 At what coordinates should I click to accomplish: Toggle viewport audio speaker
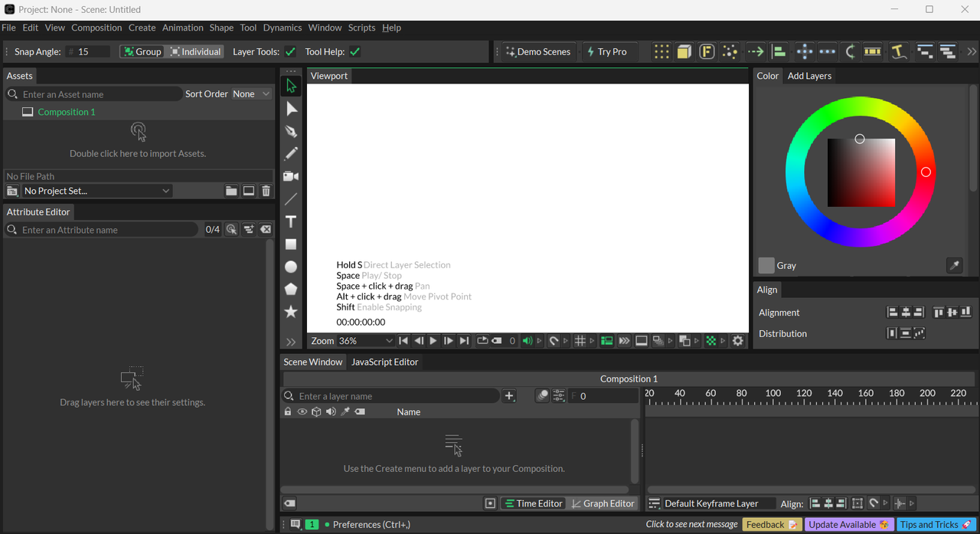tap(528, 341)
